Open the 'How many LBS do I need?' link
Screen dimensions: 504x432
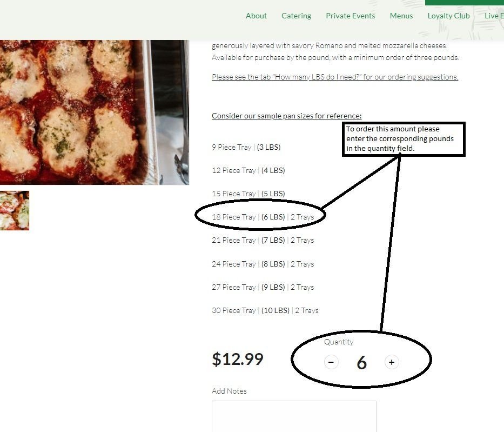point(335,77)
